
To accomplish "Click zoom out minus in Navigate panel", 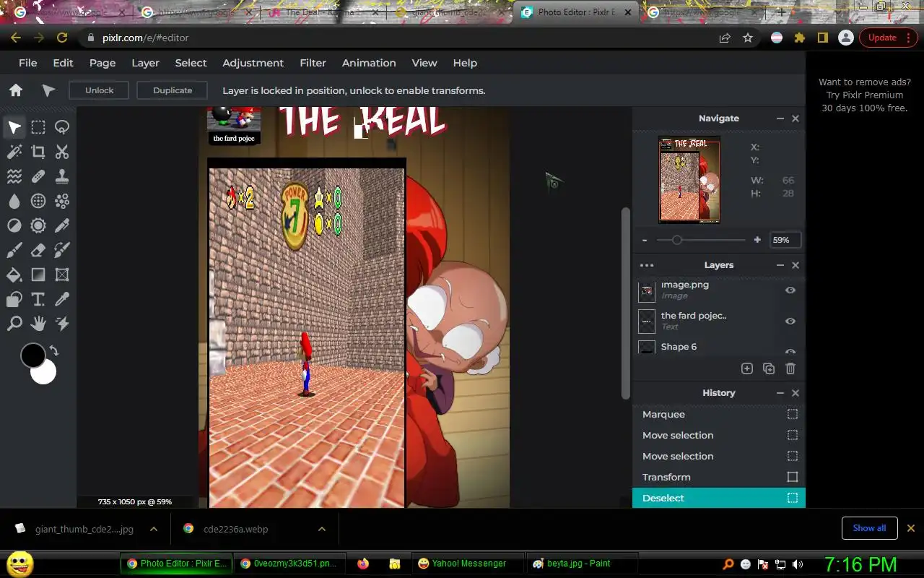I will pyautogui.click(x=645, y=240).
